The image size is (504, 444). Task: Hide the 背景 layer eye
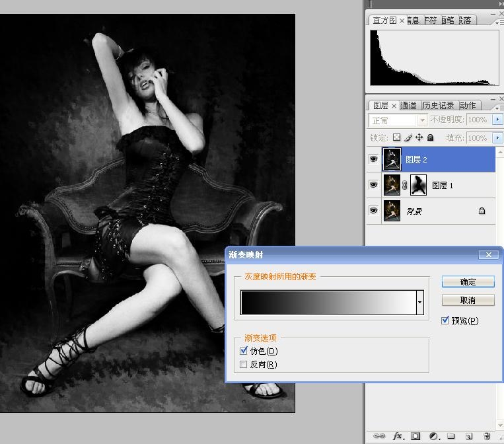(x=373, y=211)
